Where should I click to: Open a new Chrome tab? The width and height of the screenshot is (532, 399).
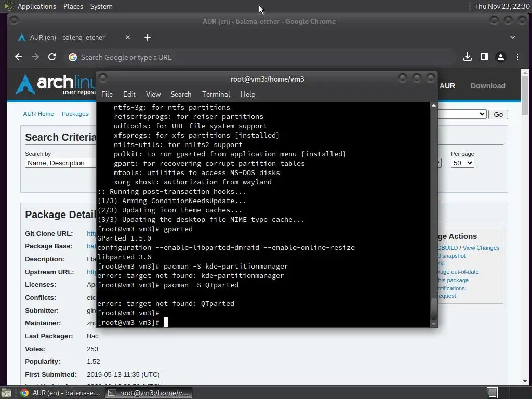[147, 37]
